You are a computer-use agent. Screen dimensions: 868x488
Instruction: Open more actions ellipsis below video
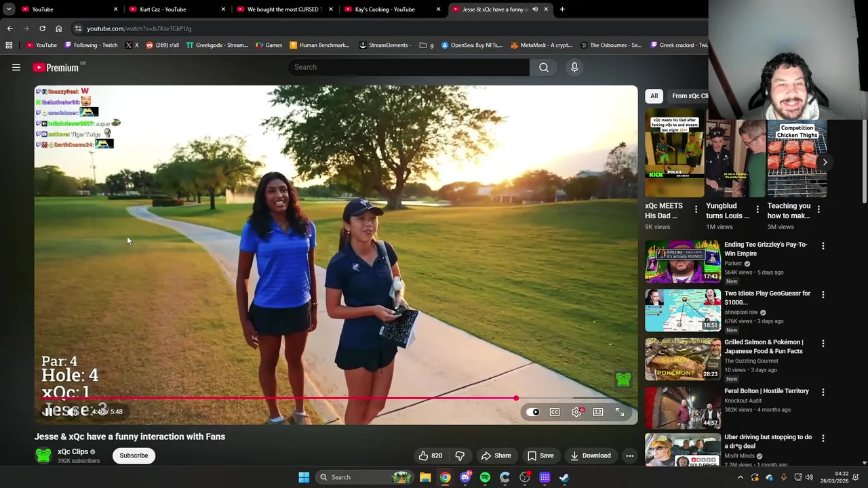pyautogui.click(x=629, y=455)
